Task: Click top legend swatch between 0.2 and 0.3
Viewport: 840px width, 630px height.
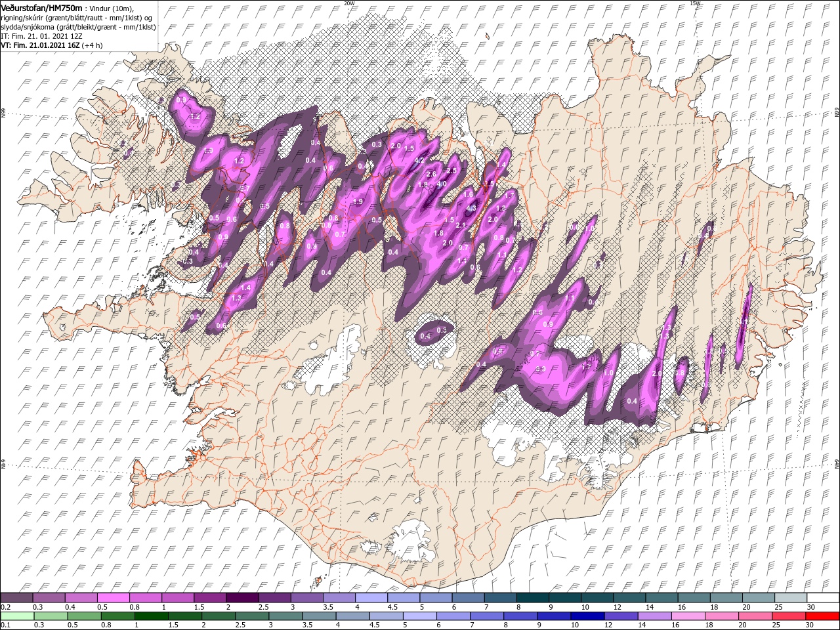Action: [16, 598]
